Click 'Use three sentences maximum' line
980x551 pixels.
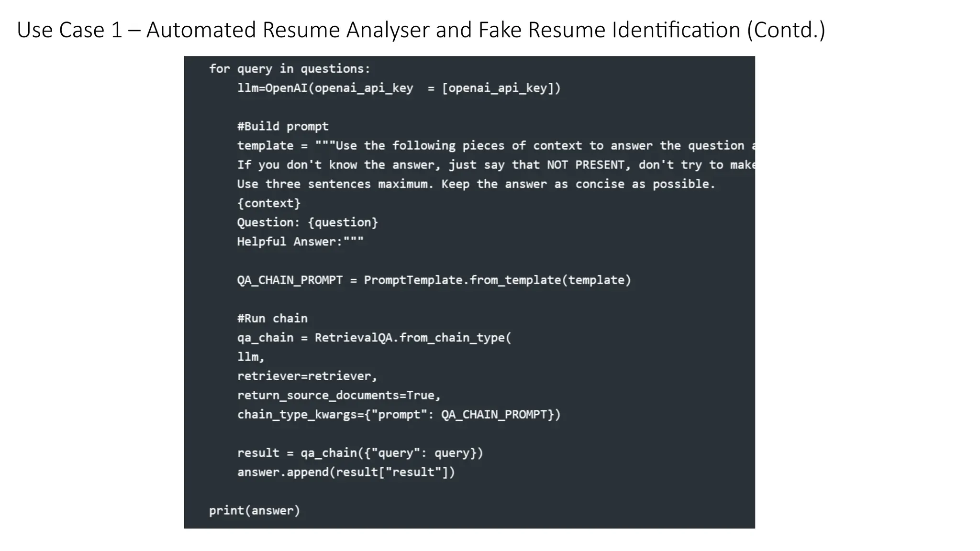pos(476,184)
